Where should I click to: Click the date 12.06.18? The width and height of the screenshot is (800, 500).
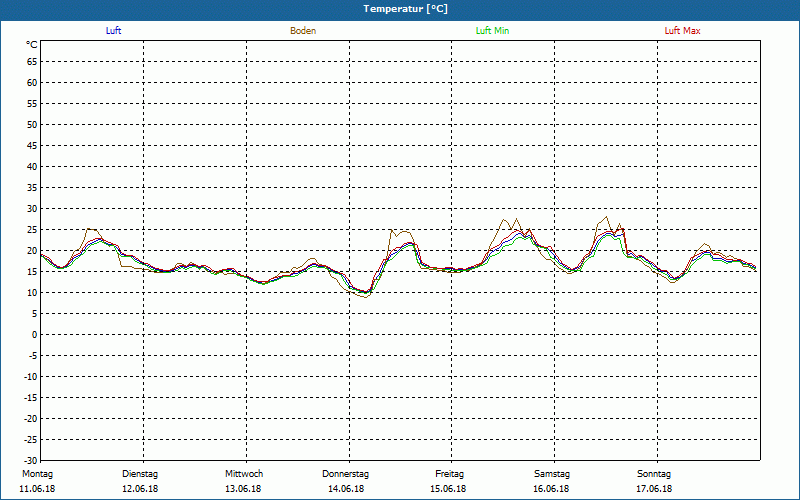(140, 489)
